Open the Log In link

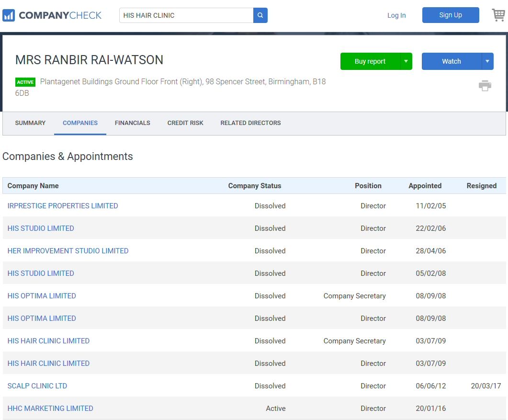click(396, 15)
